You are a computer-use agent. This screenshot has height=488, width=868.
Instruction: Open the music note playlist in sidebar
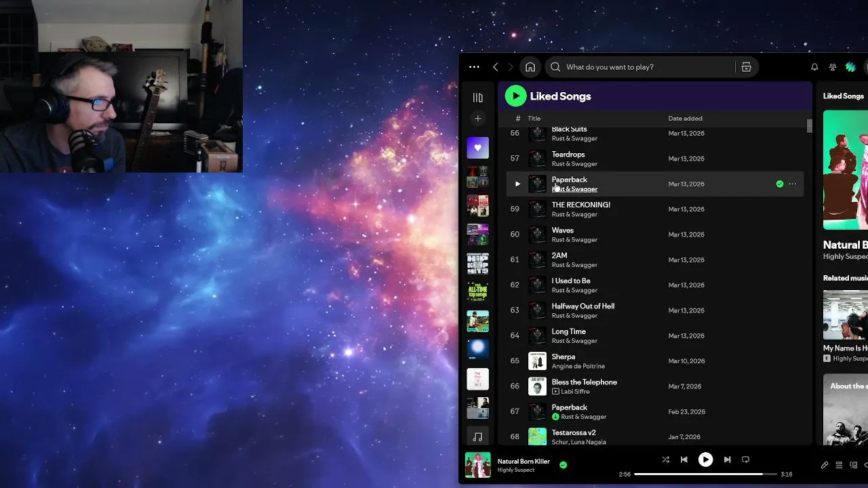[x=477, y=437]
